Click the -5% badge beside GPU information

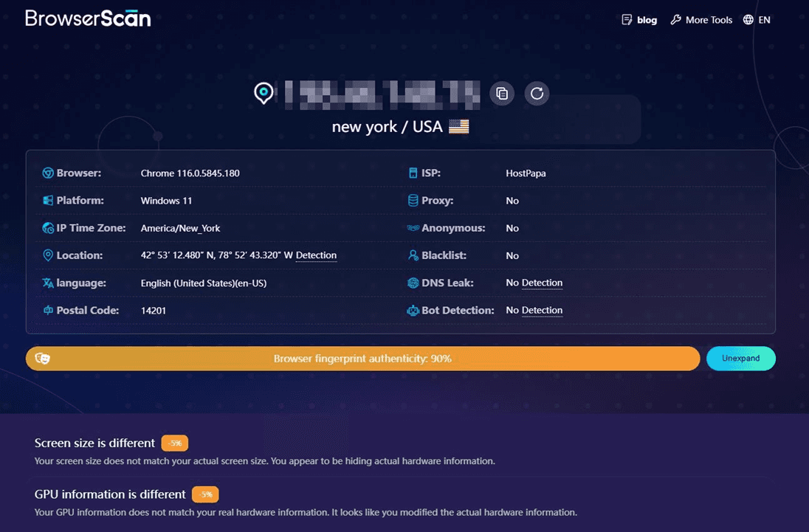[x=205, y=494]
